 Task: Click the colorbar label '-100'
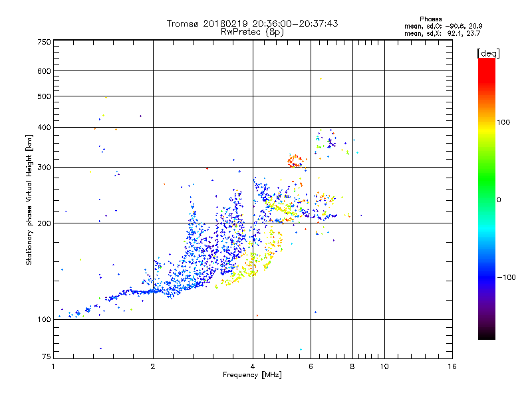click(x=506, y=277)
